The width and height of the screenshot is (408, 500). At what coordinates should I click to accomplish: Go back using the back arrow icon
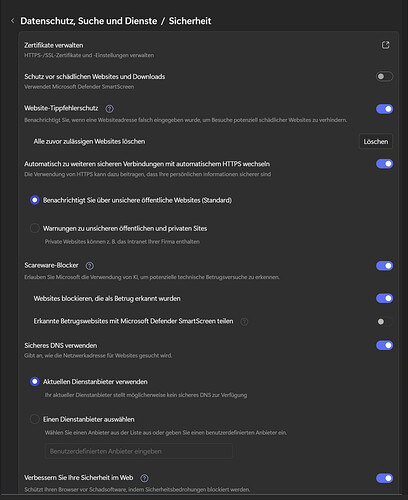13,21
